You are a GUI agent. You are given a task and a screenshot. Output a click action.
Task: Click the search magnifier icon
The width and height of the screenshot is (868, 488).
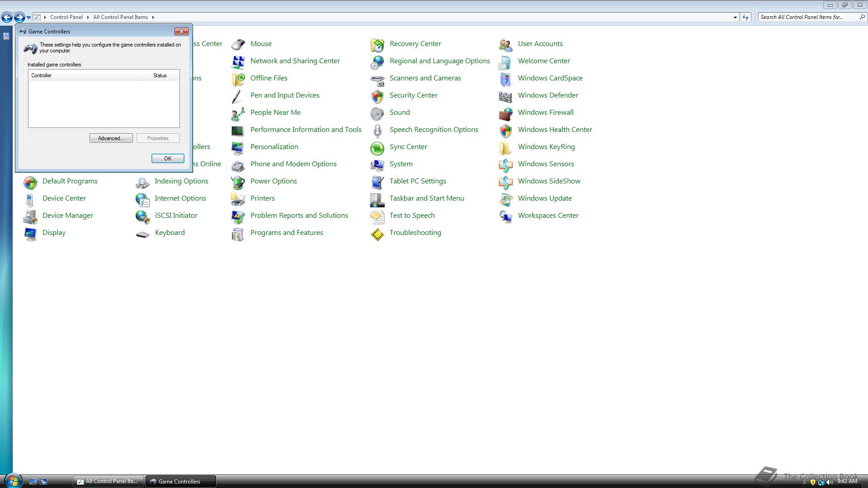tap(862, 17)
